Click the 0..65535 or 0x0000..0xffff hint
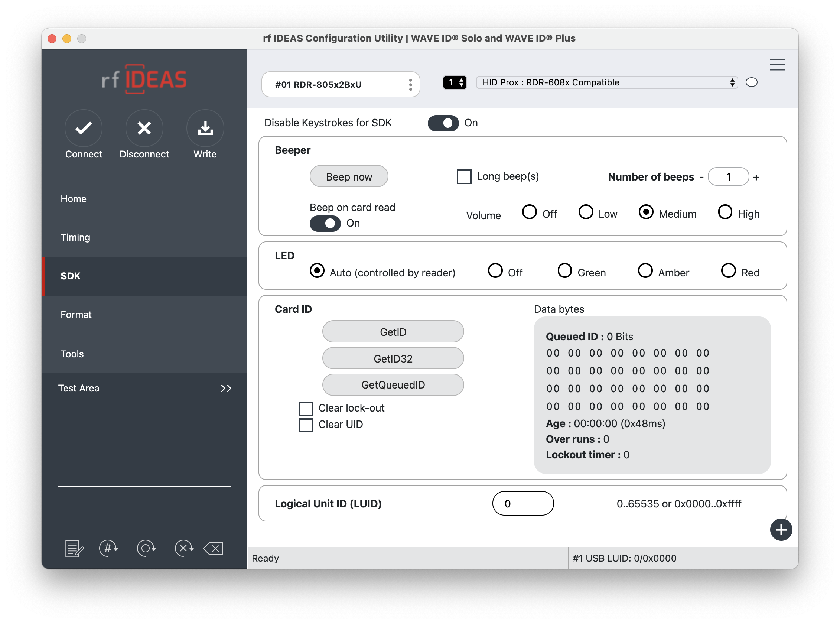Image resolution: width=840 pixels, height=624 pixels. click(679, 504)
